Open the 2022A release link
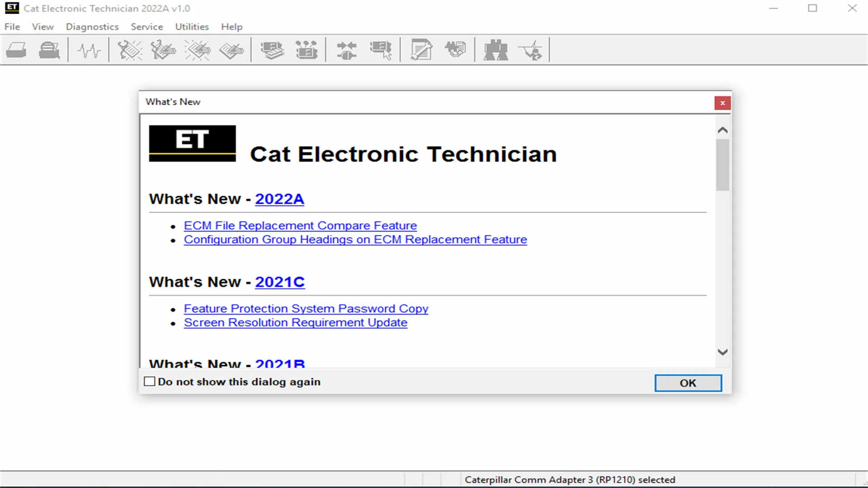This screenshot has width=868, height=488. pyautogui.click(x=279, y=199)
